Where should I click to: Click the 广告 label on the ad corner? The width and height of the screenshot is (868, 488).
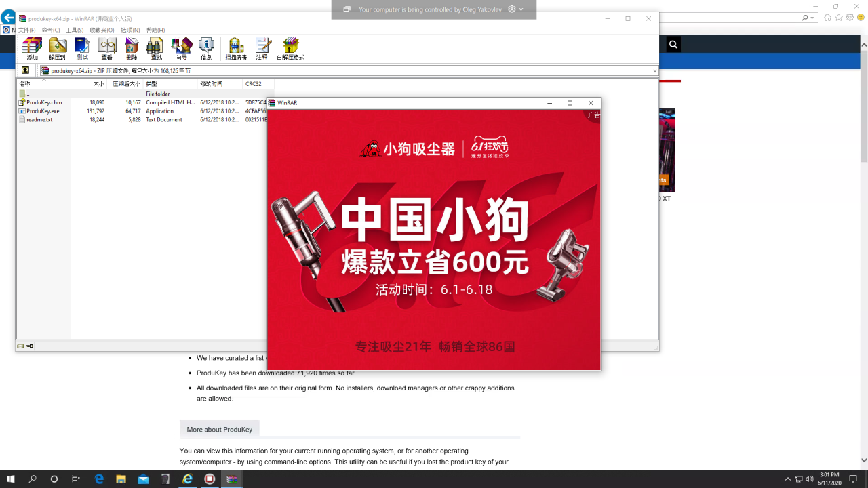click(593, 115)
